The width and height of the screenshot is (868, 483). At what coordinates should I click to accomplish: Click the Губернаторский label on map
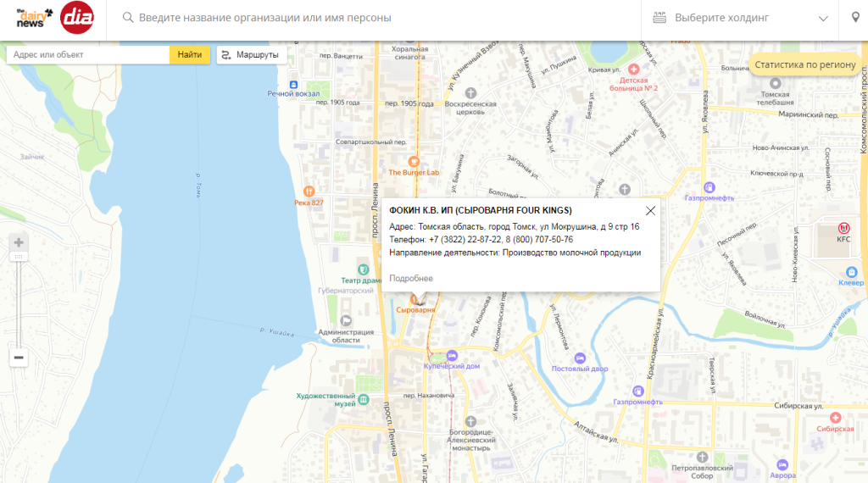coord(346,291)
